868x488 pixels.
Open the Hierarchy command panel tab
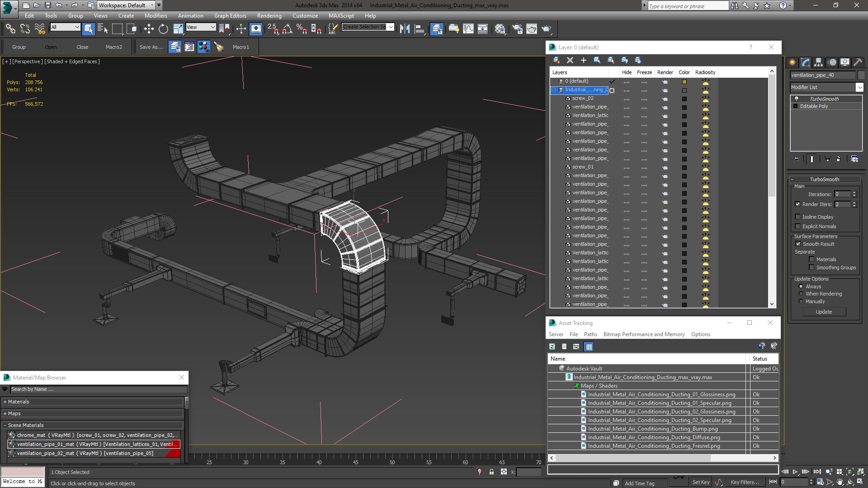click(818, 62)
